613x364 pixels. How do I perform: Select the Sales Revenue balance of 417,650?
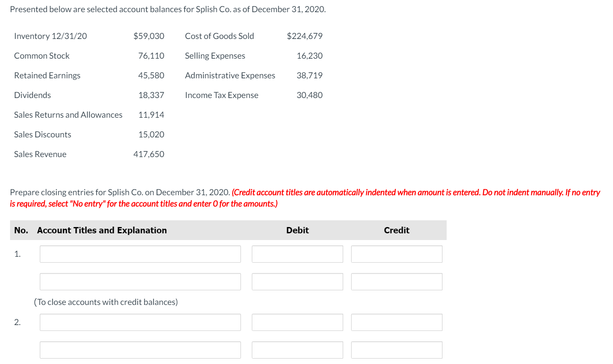149,154
